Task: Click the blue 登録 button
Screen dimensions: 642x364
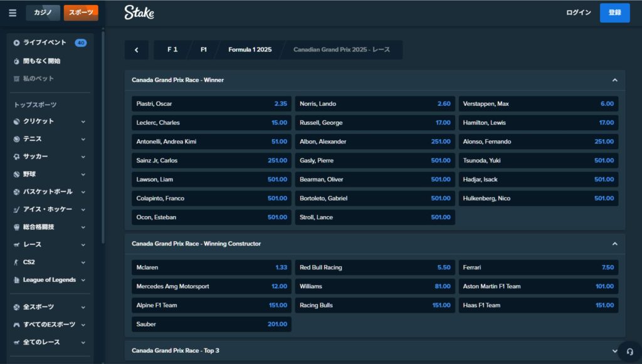Action: (x=614, y=13)
